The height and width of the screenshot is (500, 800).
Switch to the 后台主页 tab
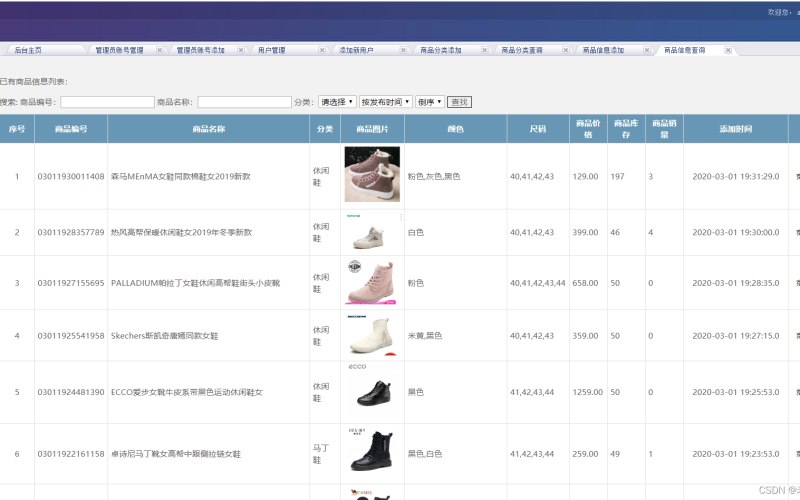[28, 50]
